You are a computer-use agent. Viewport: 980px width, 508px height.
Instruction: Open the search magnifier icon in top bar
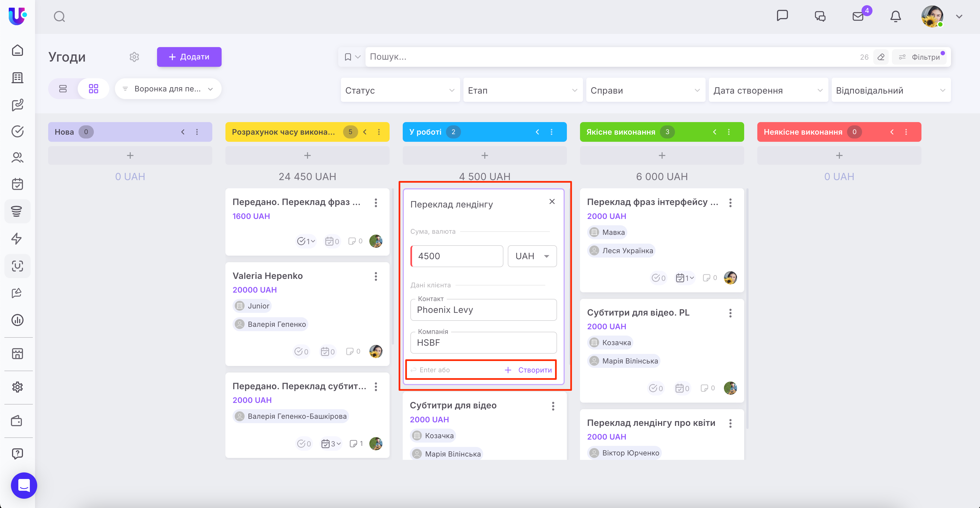(59, 16)
